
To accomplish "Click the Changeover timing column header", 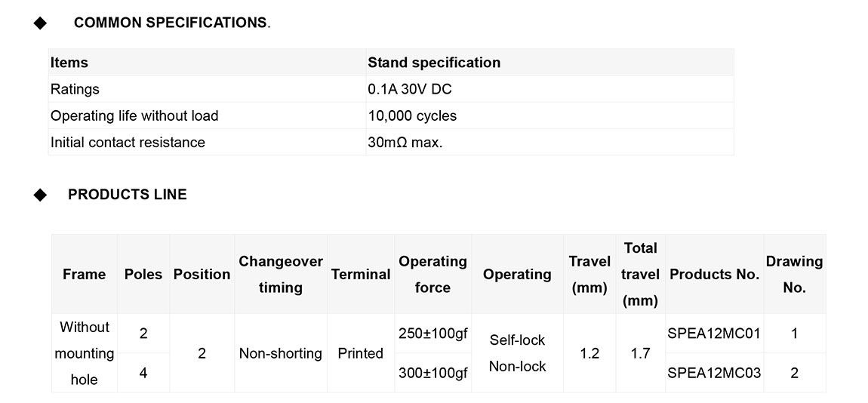I will click(281, 274).
